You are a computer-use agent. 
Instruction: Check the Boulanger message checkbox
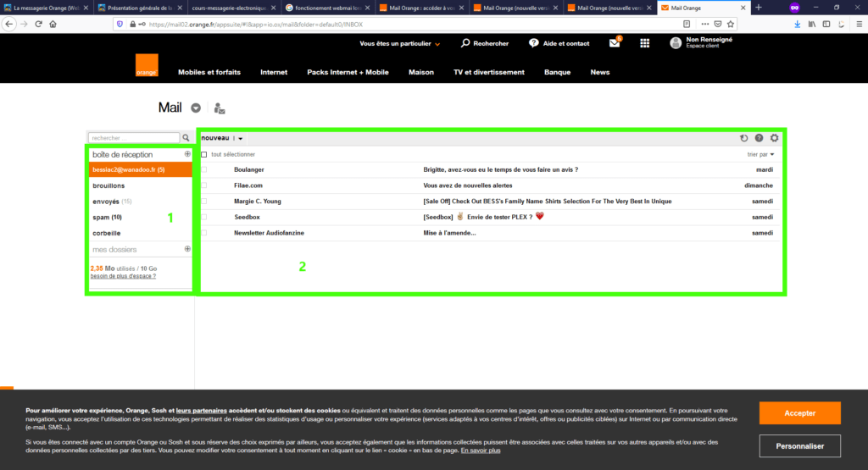[204, 169]
